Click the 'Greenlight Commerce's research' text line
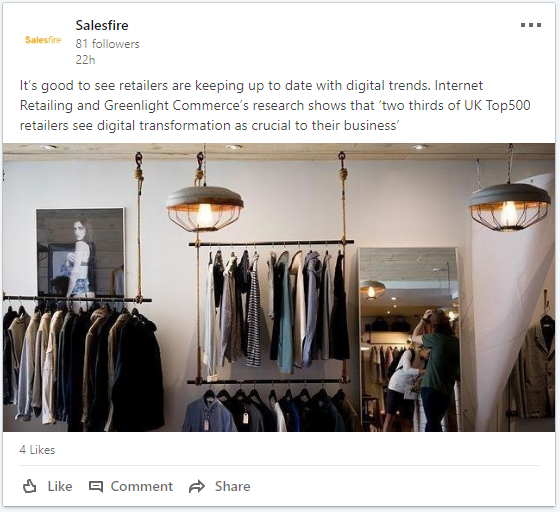 click(201, 106)
